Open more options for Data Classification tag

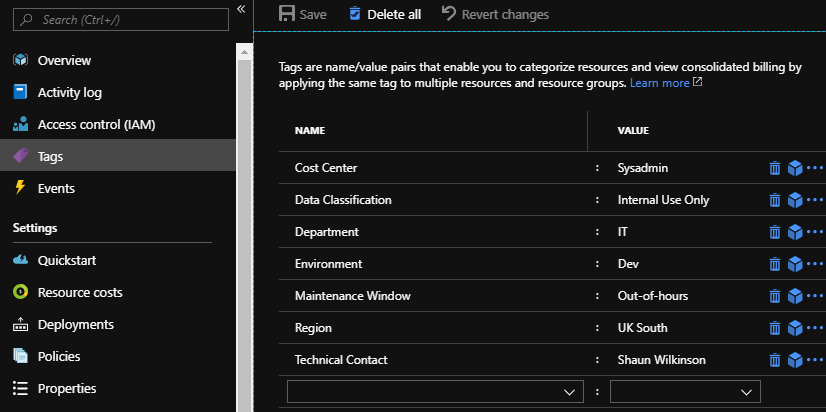click(x=815, y=200)
